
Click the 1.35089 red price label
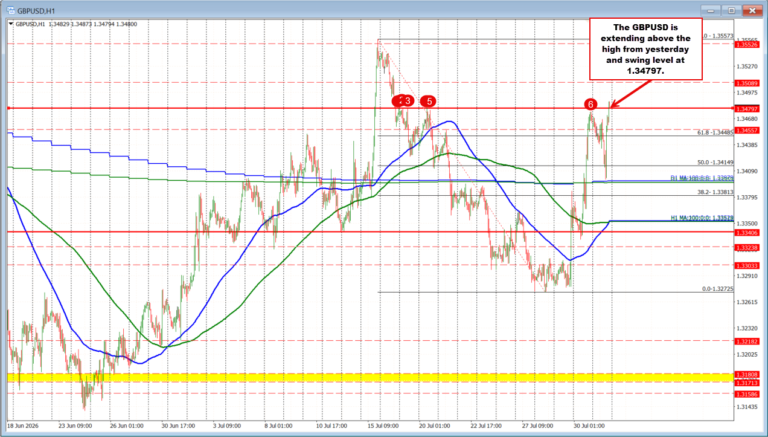tap(746, 83)
